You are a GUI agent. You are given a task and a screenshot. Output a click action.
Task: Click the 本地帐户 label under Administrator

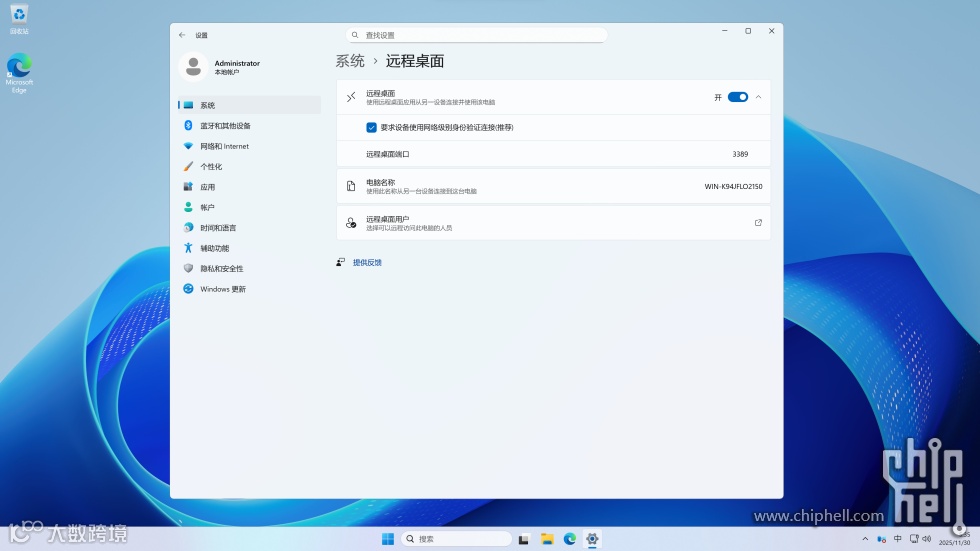[x=227, y=72]
